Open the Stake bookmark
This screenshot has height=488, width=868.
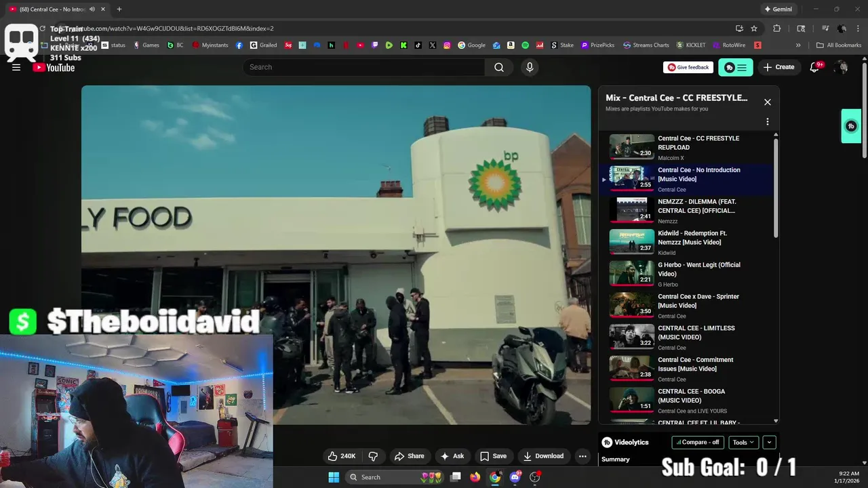[x=562, y=45]
